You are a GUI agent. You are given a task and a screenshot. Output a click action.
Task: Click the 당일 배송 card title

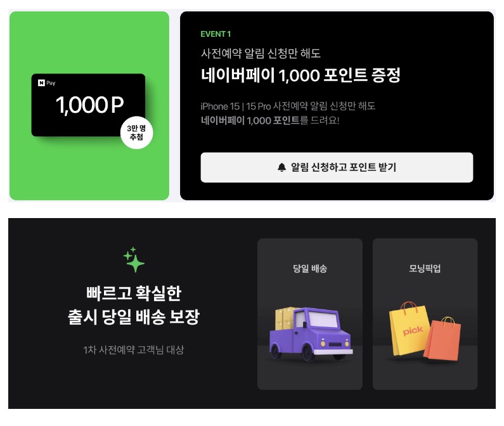point(310,268)
